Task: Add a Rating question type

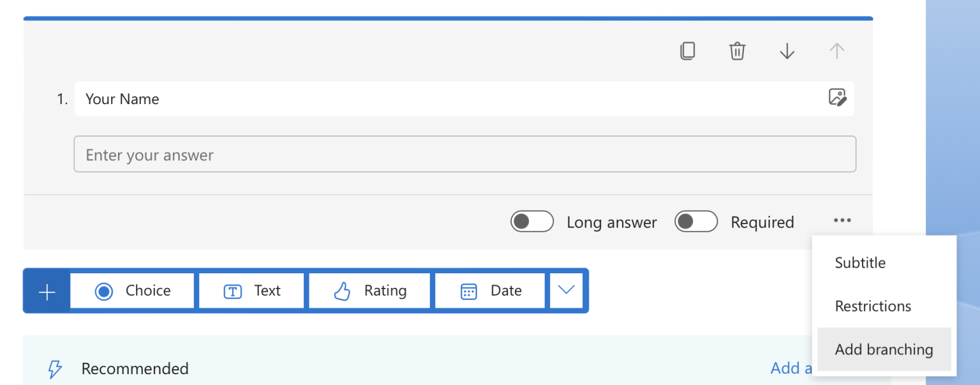Action: (x=369, y=291)
